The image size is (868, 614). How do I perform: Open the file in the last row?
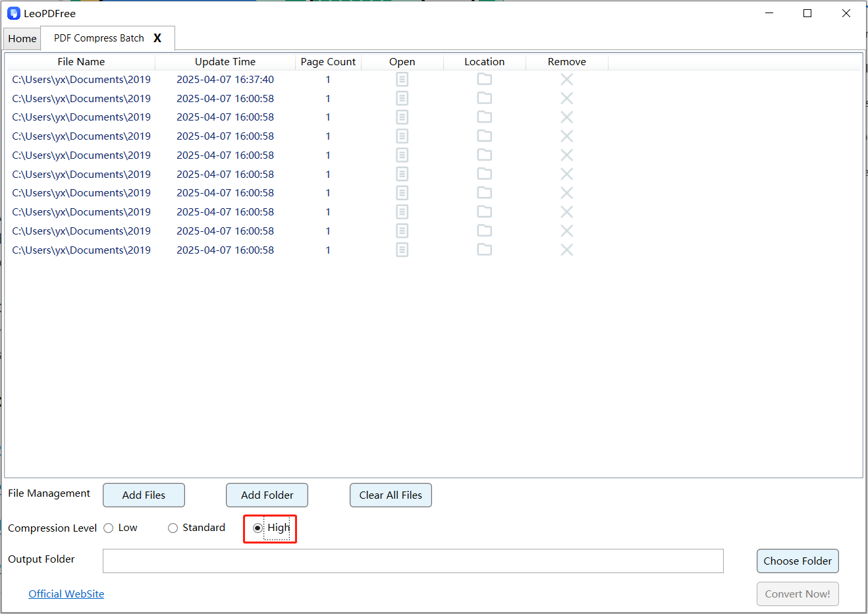point(402,250)
